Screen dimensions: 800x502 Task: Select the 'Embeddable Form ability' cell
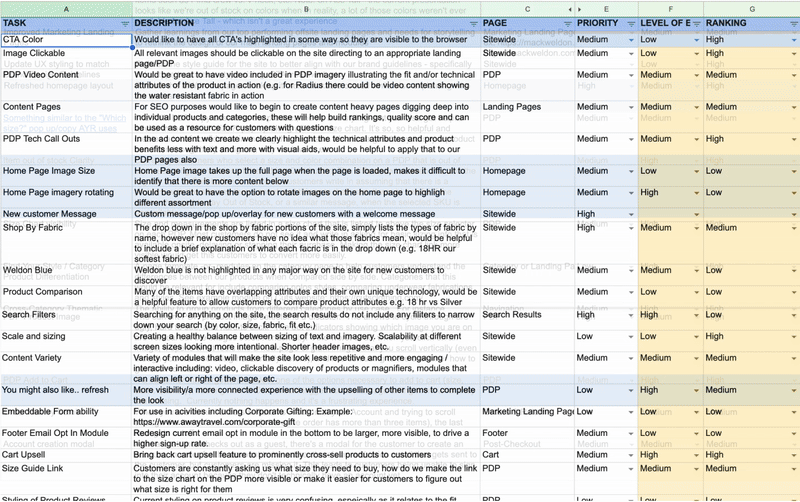tap(66, 417)
